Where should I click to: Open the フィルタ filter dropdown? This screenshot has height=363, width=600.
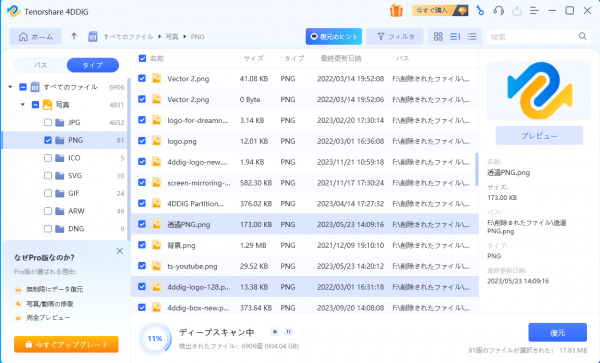click(x=395, y=36)
